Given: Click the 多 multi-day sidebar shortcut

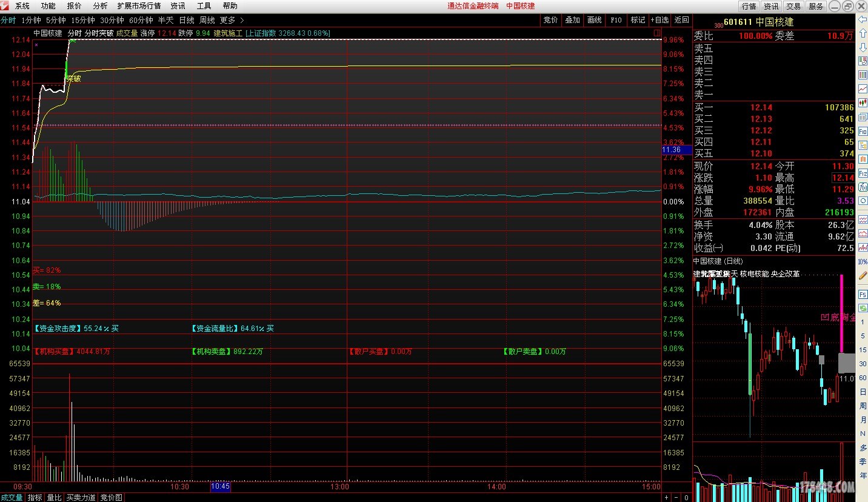Looking at the screenshot, I should [863, 447].
